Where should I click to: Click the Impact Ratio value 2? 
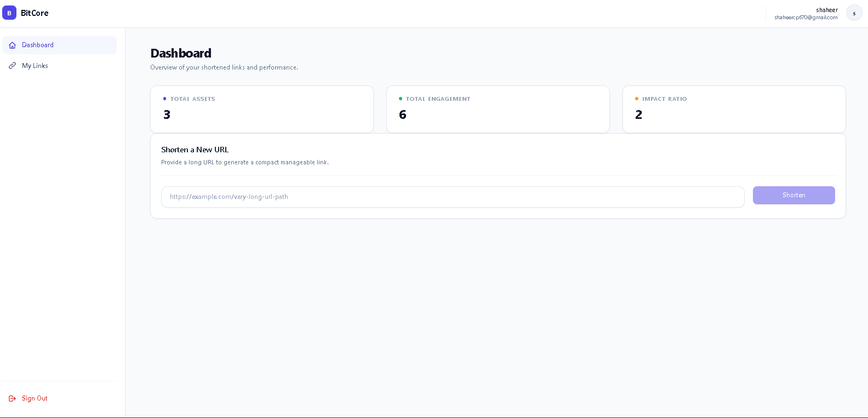pyautogui.click(x=639, y=114)
